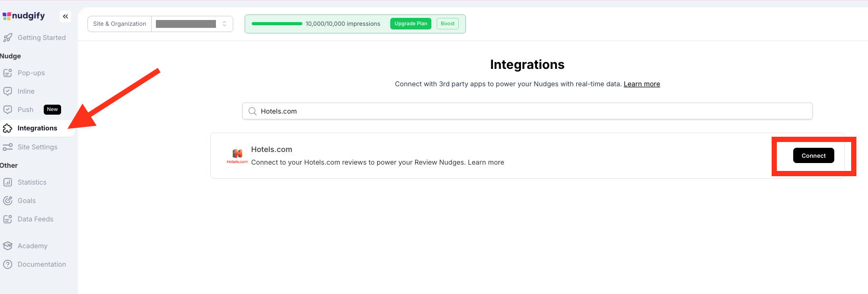
Task: Click the site selector up-down arrows
Action: [224, 24]
